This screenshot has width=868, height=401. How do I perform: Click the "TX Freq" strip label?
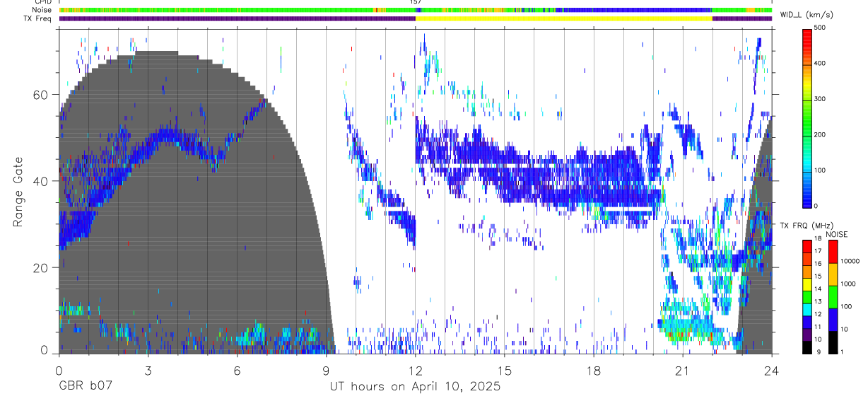(x=39, y=18)
